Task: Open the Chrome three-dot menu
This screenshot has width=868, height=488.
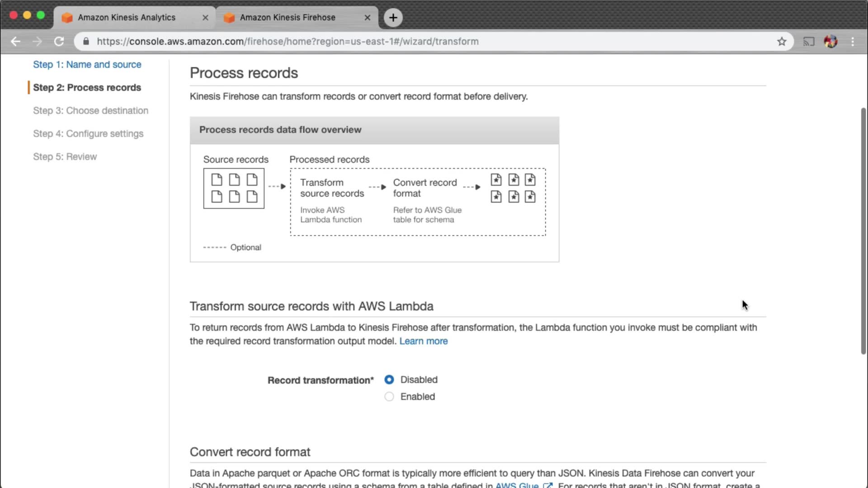Action: (853, 42)
